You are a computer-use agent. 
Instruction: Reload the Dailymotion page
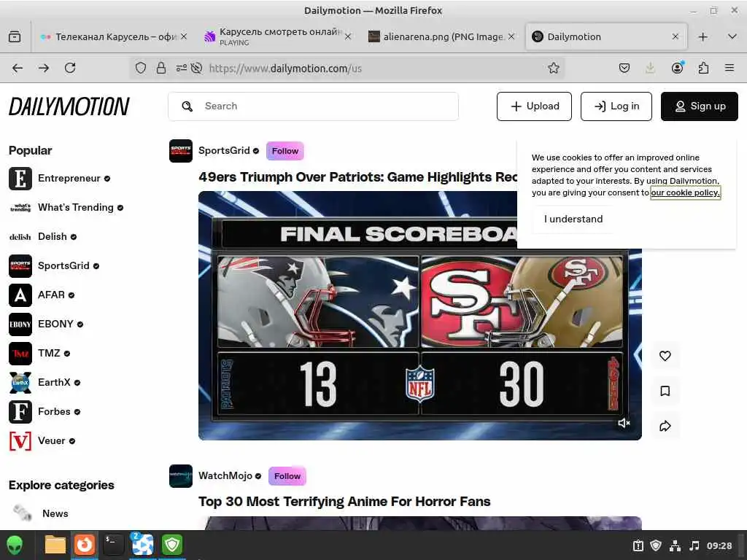coord(70,68)
